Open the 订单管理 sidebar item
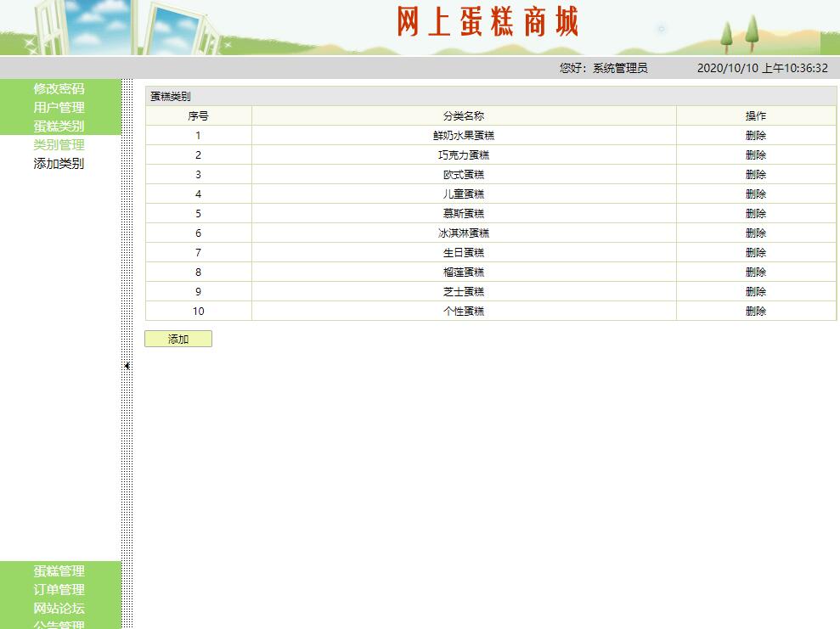This screenshot has height=629, width=840. click(x=57, y=590)
